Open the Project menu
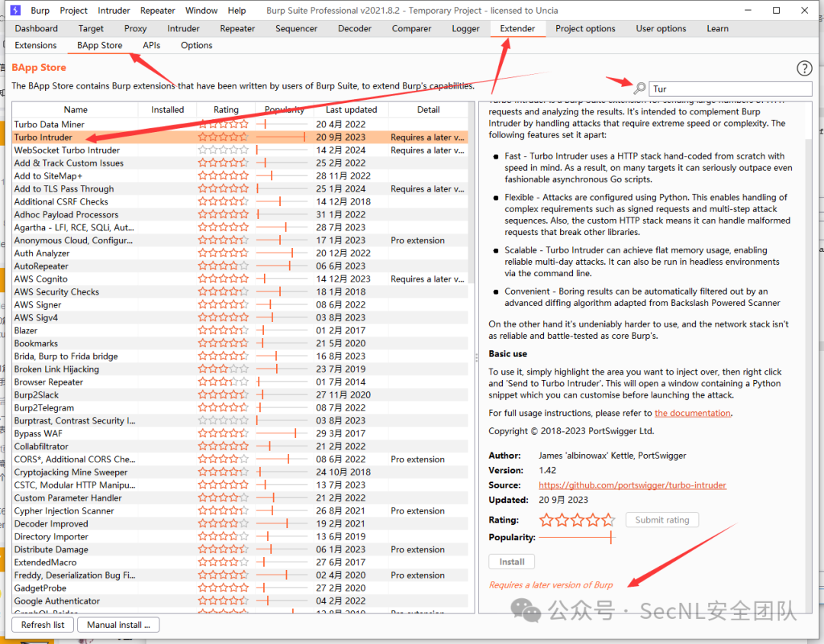The image size is (824, 644). [73, 11]
